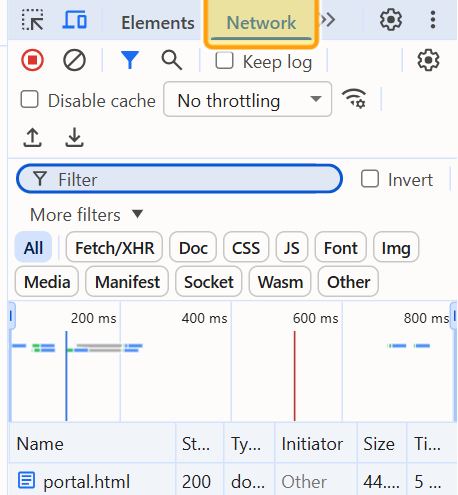The image size is (458, 495).
Task: Grab the left overview window handle
Action: [x=11, y=315]
